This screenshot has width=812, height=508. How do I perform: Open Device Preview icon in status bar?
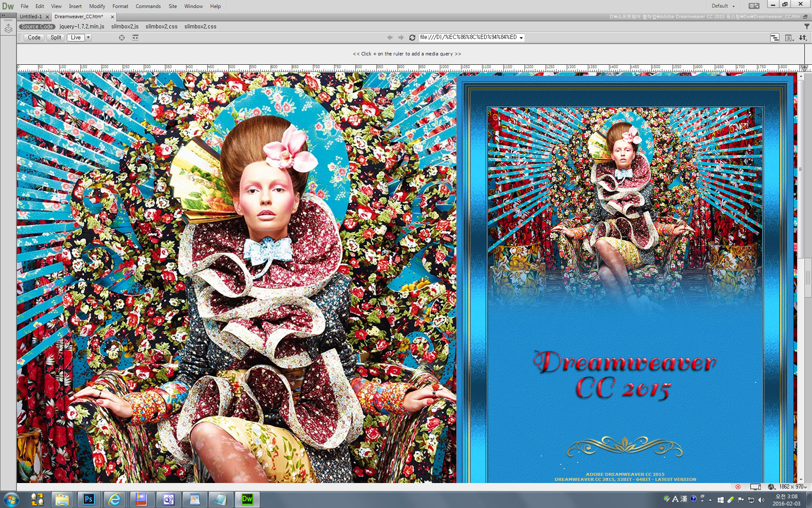[x=755, y=487]
